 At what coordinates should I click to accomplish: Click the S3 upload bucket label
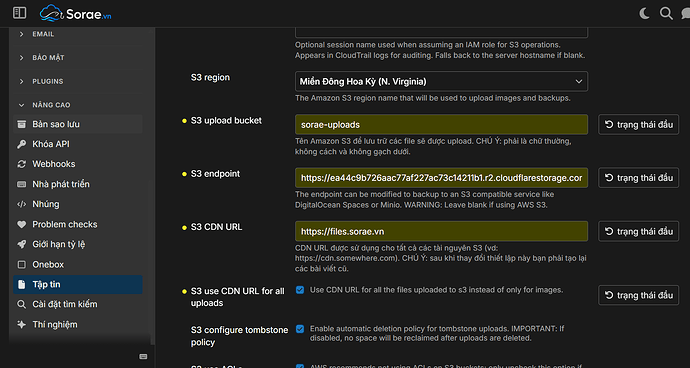[x=226, y=121]
